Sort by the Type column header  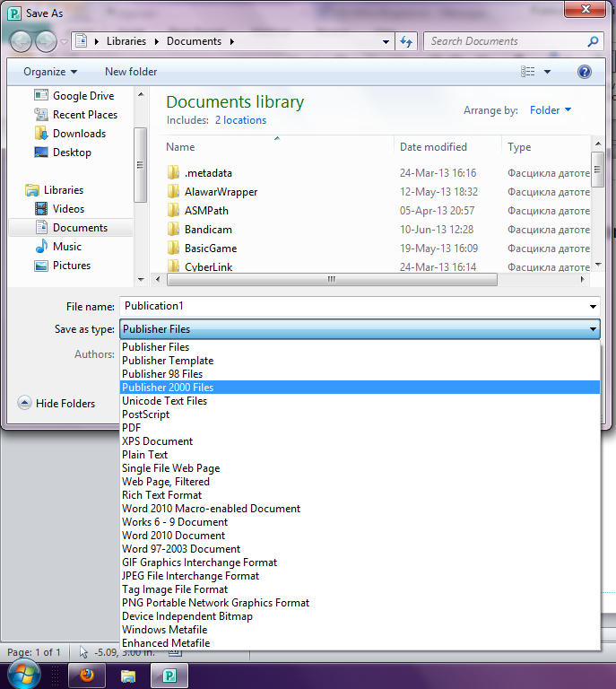point(546,147)
